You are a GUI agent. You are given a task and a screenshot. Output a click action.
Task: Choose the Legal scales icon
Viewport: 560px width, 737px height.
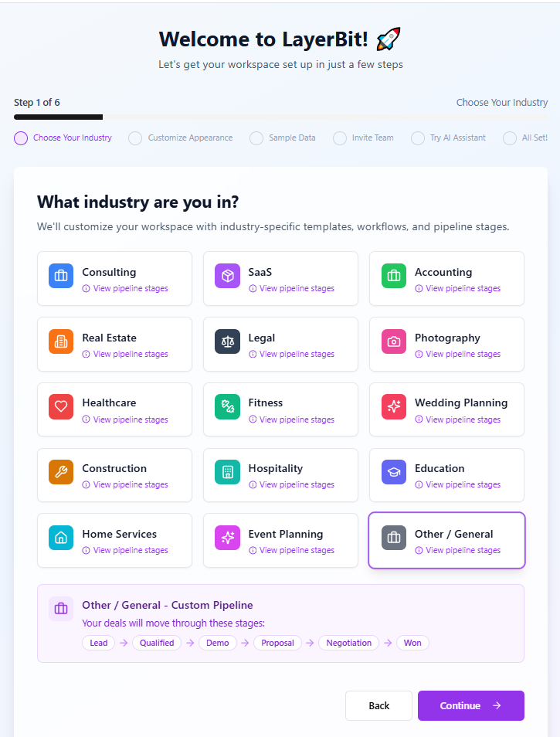(227, 341)
